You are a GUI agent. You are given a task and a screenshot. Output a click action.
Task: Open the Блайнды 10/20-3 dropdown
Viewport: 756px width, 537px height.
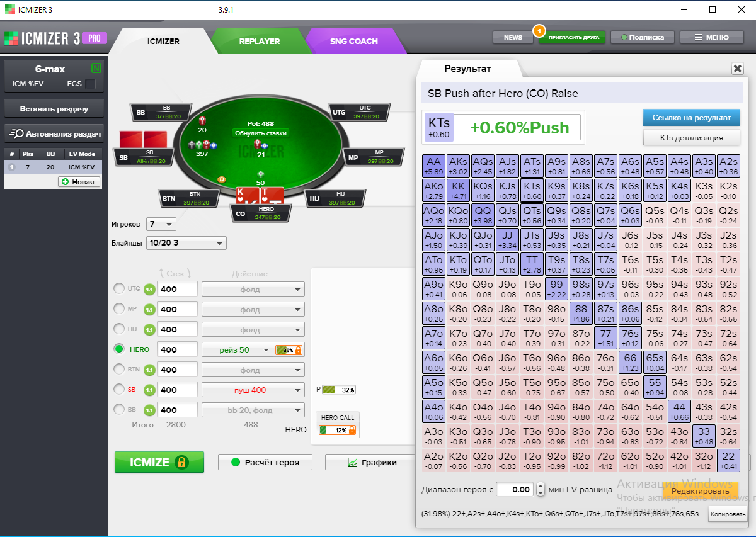[186, 243]
